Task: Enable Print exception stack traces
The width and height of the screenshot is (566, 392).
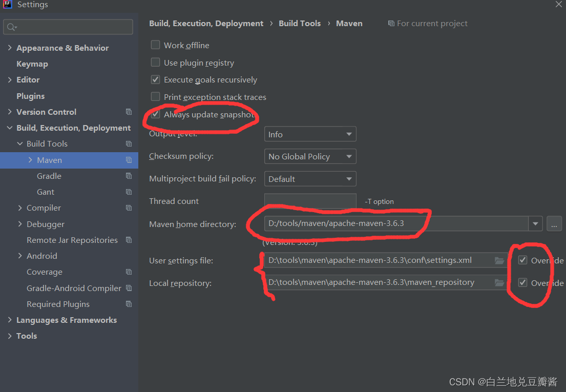Action: [x=155, y=96]
